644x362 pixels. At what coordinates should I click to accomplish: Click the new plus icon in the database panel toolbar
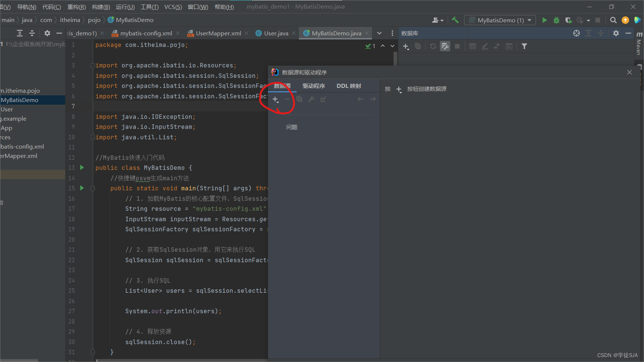point(406,47)
